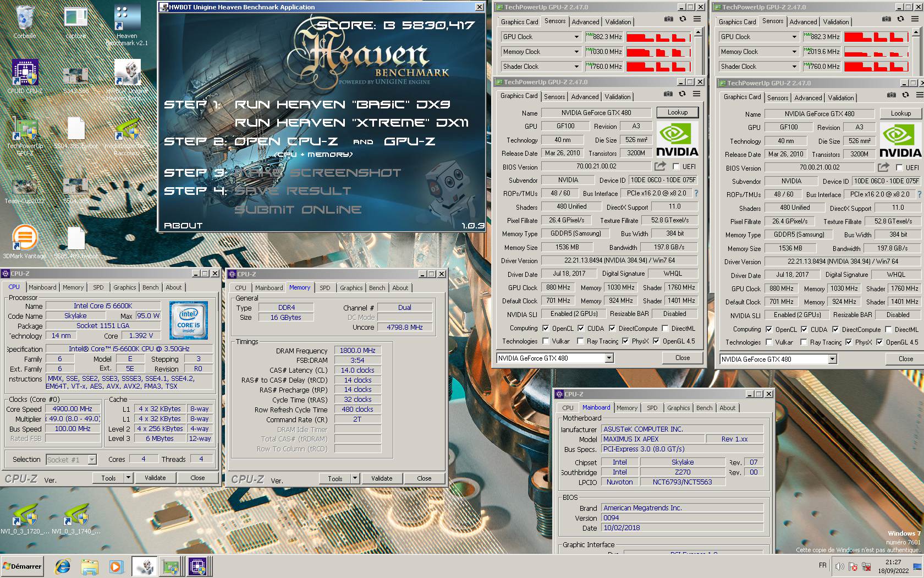Viewport: 924px width, 578px height.
Task: Expand Shader Clock dropdown in left GPU-Z sensors window
Action: (576, 67)
